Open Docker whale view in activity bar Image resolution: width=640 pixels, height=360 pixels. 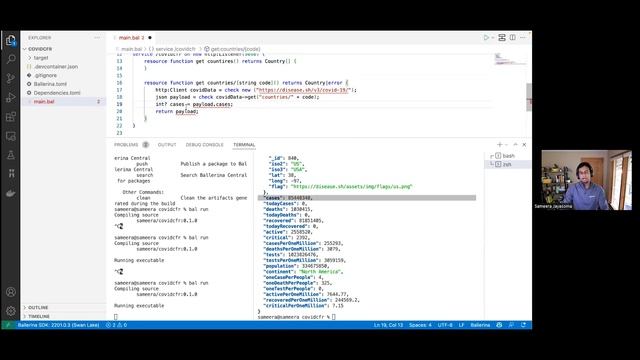click(11, 193)
